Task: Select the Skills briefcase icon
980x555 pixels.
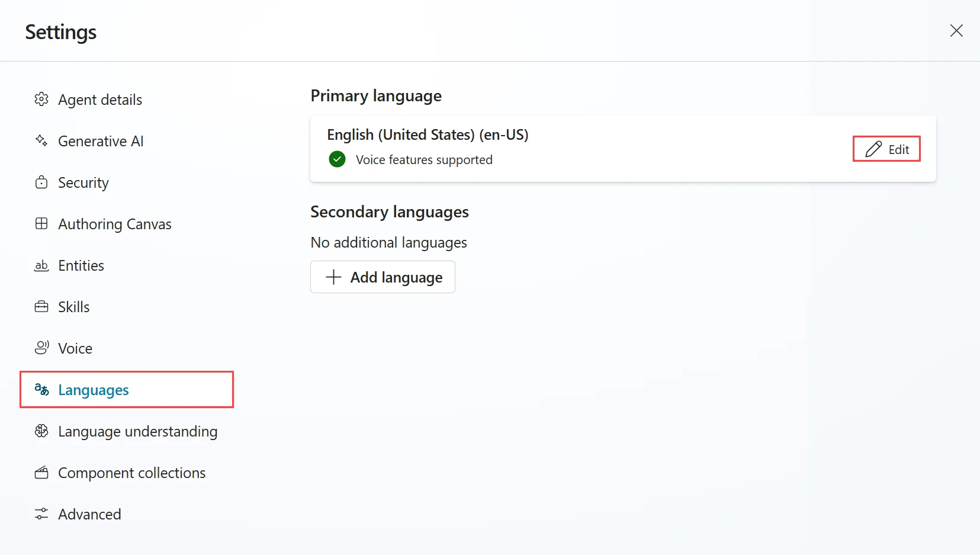Action: 41,306
